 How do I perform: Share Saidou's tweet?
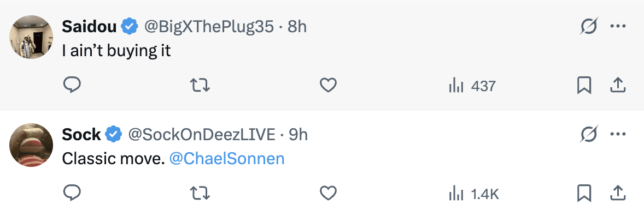tap(618, 85)
